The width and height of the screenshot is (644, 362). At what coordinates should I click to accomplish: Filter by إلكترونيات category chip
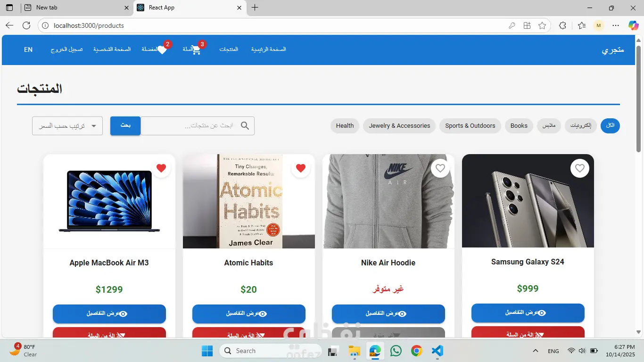coord(581,126)
